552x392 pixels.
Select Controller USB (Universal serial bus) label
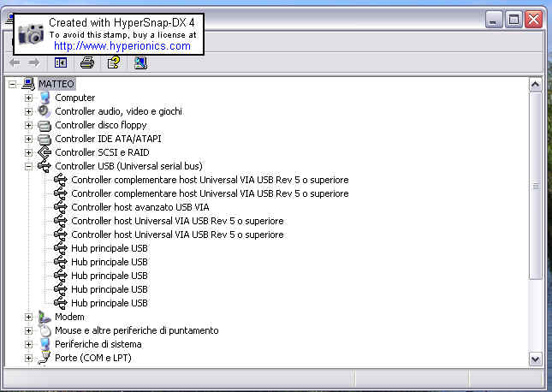tap(129, 166)
